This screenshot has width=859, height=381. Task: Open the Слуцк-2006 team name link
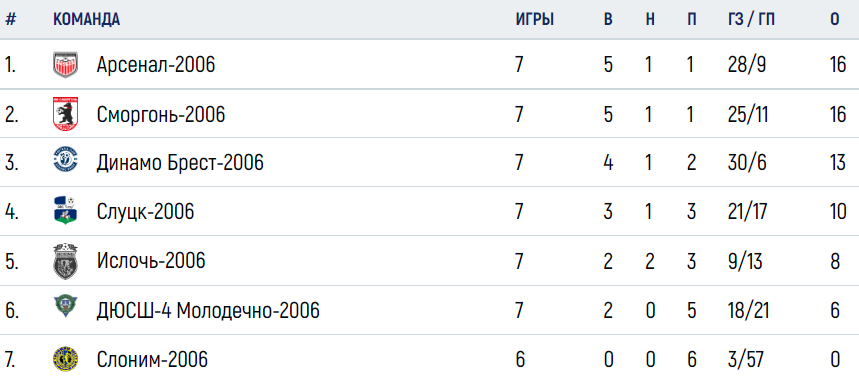click(x=146, y=212)
